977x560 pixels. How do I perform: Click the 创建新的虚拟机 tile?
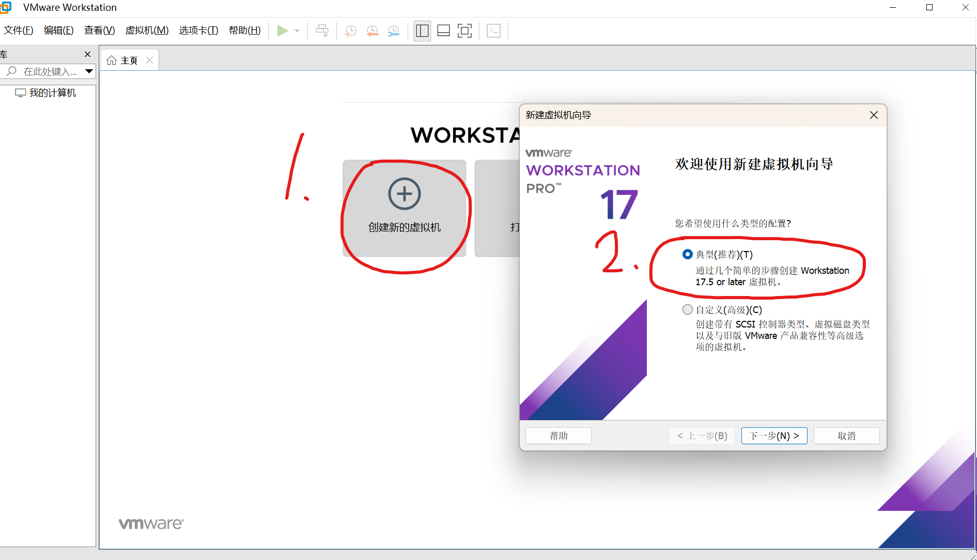[x=405, y=208]
